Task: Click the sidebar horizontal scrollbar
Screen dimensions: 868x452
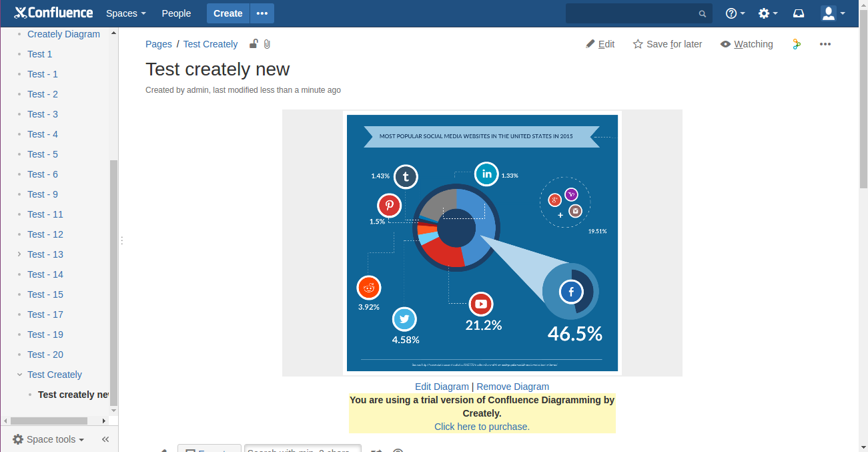Action: click(x=48, y=421)
